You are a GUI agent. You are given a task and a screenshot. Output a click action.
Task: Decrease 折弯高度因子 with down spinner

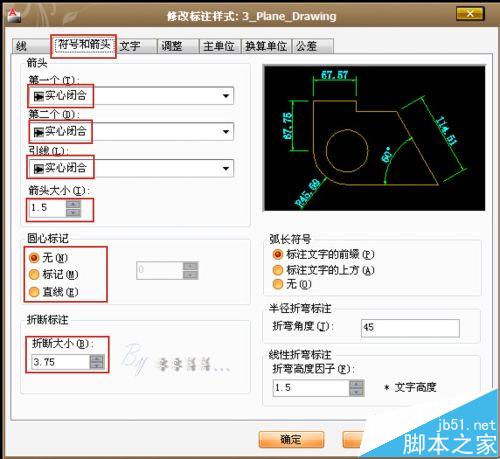[x=357, y=392]
